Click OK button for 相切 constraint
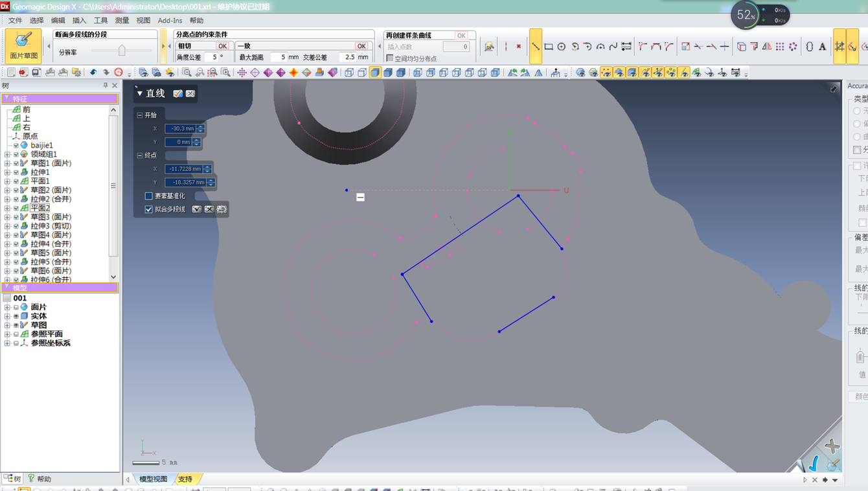868x491 pixels. click(x=223, y=46)
